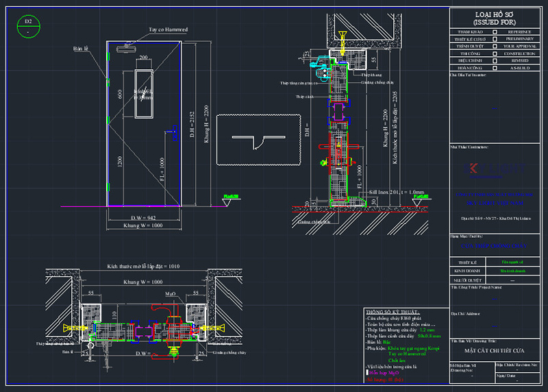Select the door vision glass panel

coord(145,95)
